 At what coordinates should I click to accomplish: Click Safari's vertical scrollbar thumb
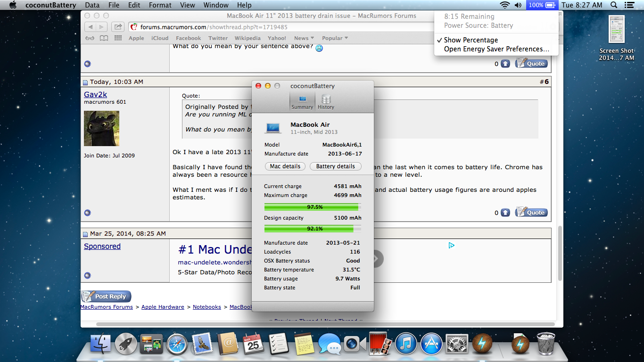(x=560, y=253)
